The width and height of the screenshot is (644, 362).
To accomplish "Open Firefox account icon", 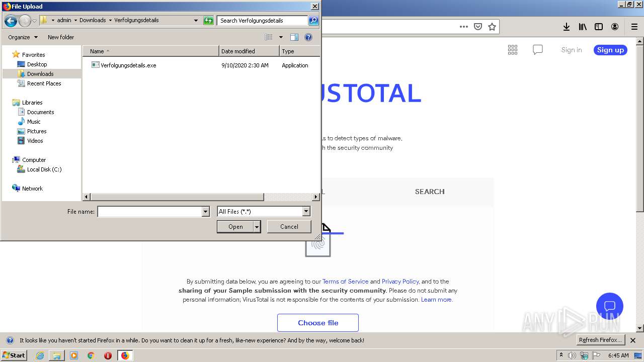I will (x=615, y=27).
